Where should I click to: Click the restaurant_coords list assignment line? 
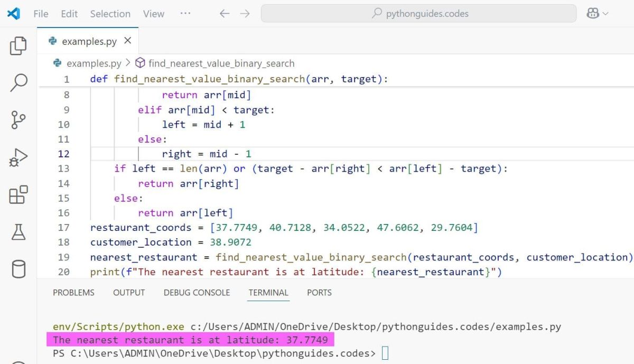click(284, 228)
